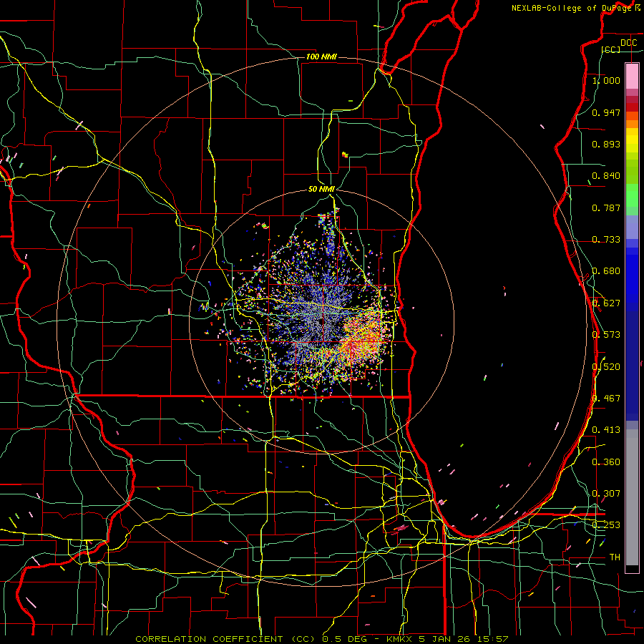Image resolution: width=644 pixels, height=644 pixels.
Task: Click the 0.360 legend value
Action: (x=606, y=462)
